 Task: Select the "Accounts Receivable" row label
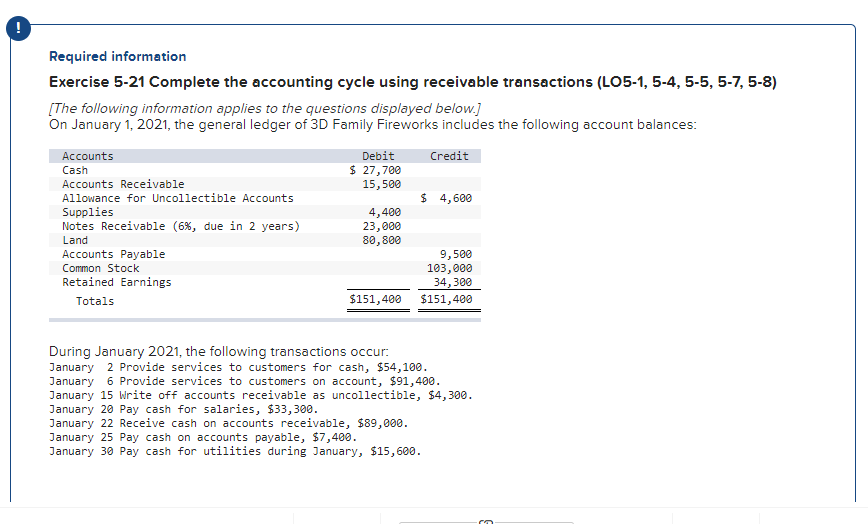[x=123, y=184]
